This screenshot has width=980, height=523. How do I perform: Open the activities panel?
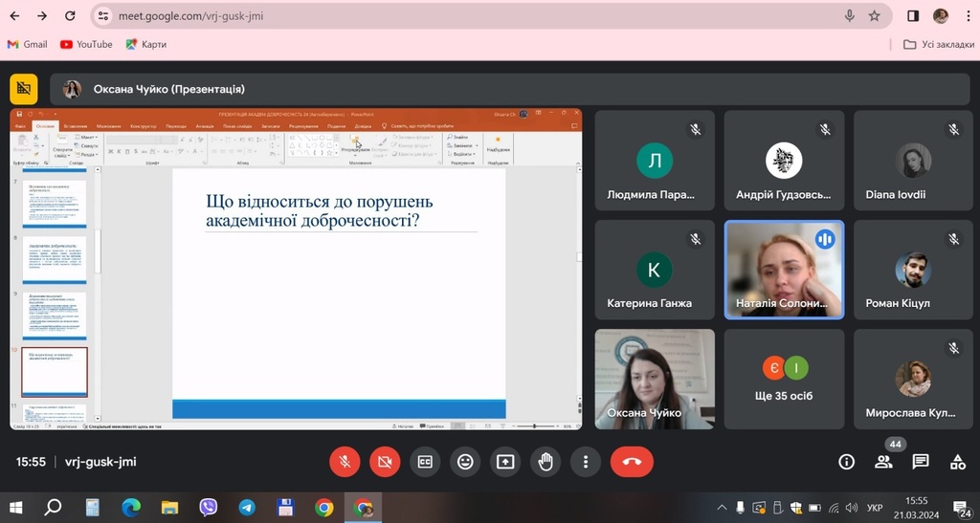pyautogui.click(x=957, y=462)
